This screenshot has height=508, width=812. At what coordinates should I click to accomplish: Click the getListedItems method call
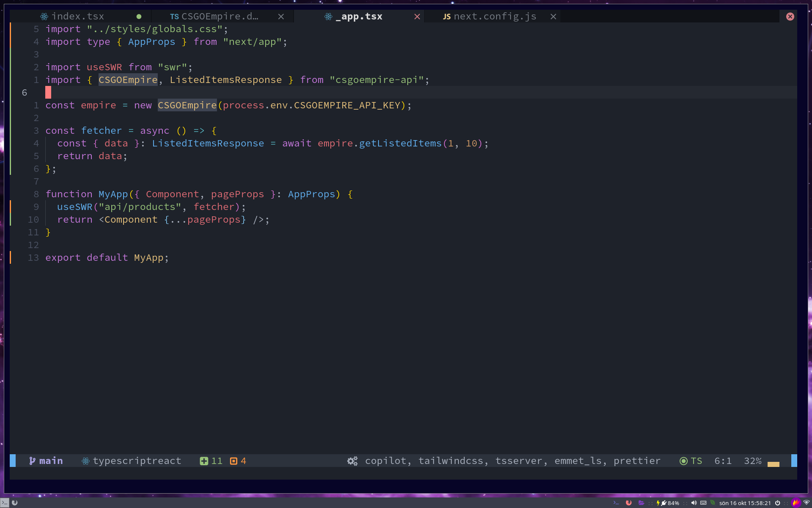[x=400, y=144]
